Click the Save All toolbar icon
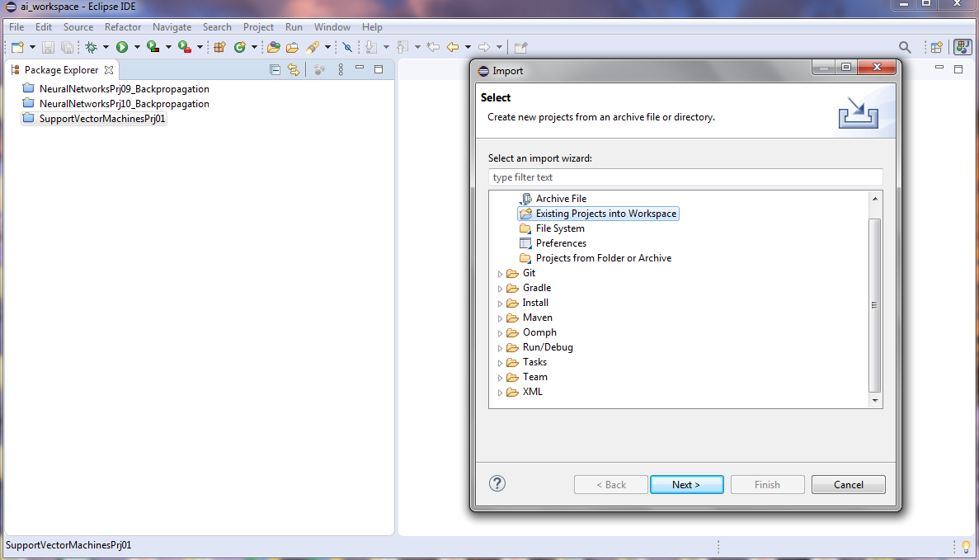The image size is (979, 560). 67,47
